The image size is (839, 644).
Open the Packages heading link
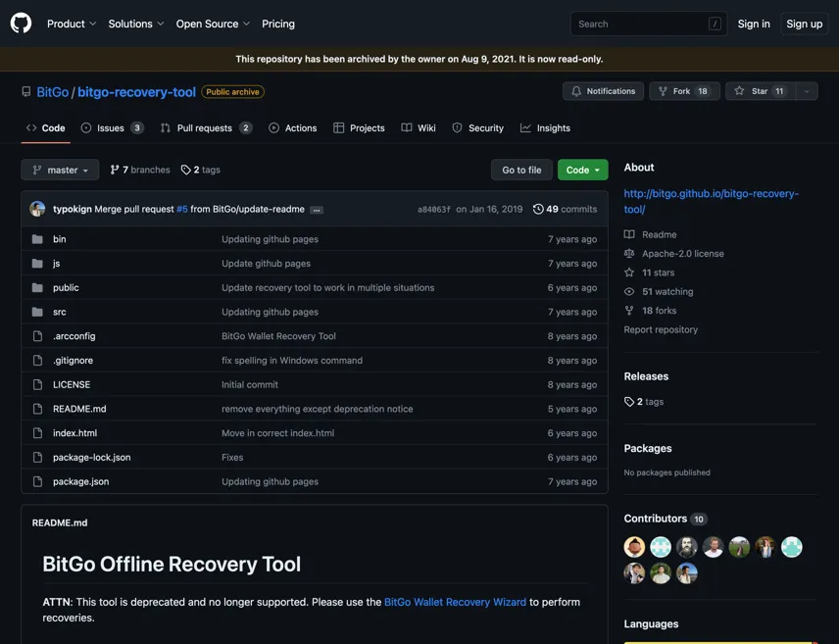(648, 448)
